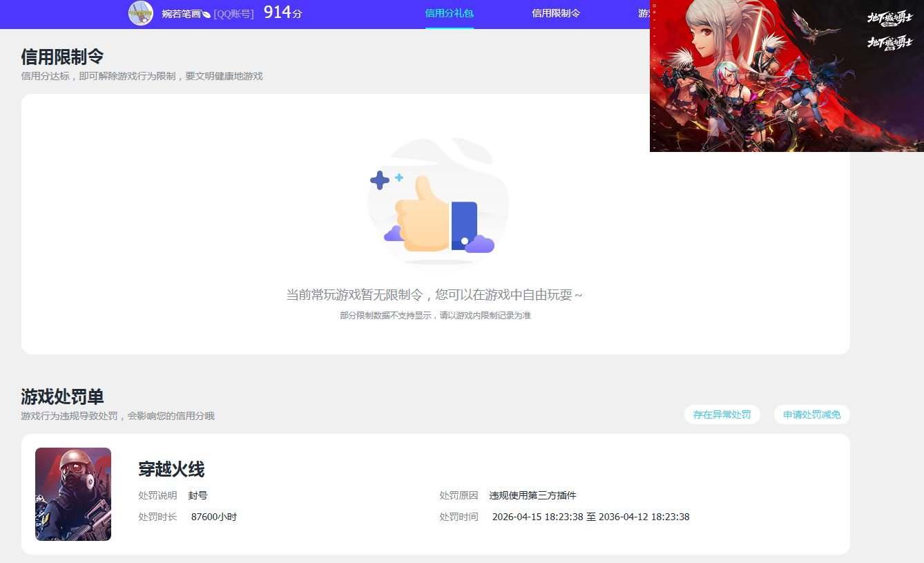Click the 申请处罚减免 button
The height and width of the screenshot is (563, 924).
click(812, 414)
